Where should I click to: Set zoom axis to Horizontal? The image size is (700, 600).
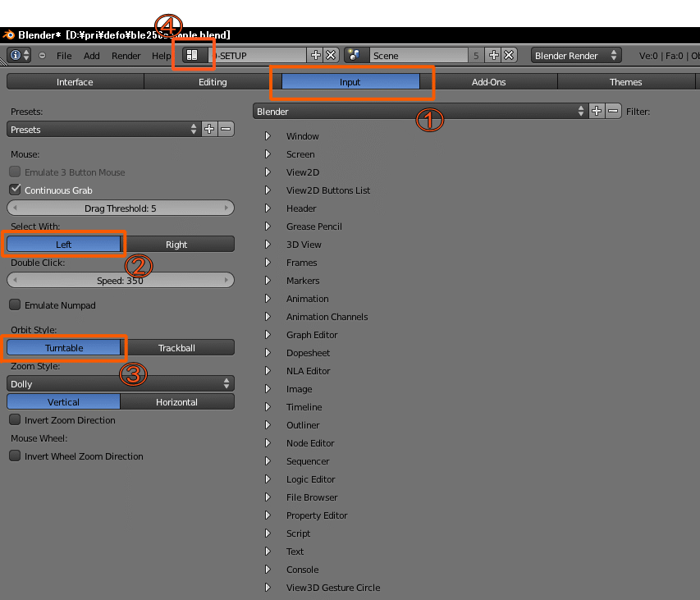177,402
